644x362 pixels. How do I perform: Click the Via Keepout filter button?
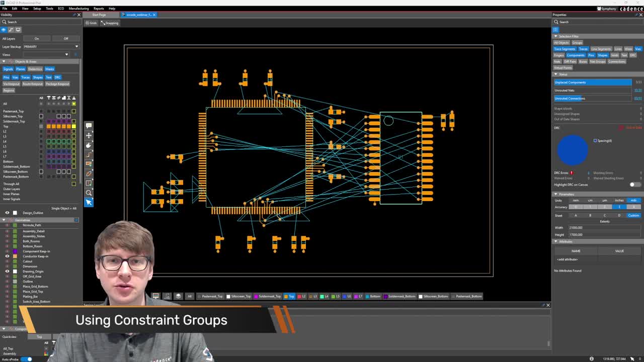(x=11, y=84)
